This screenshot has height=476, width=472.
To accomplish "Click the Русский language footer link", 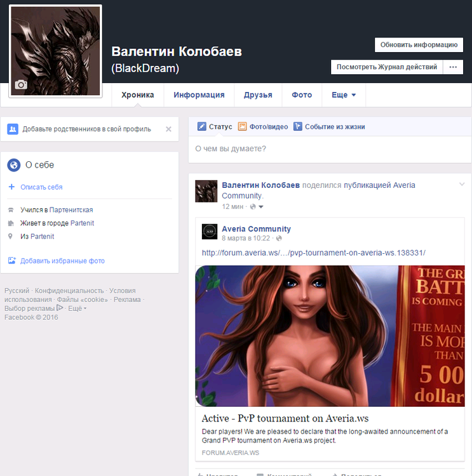I will (17, 291).
